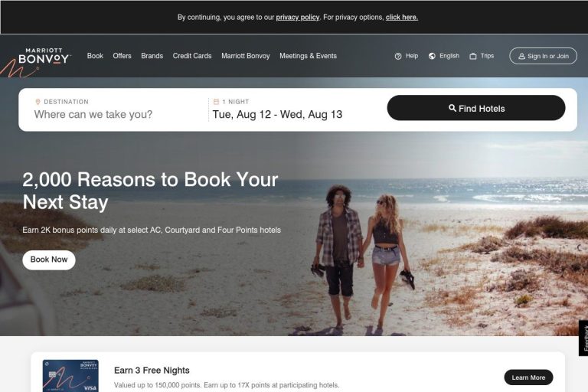588x392 pixels.
Task: Open the date picker showing Aug 12–13
Action: [x=277, y=114]
